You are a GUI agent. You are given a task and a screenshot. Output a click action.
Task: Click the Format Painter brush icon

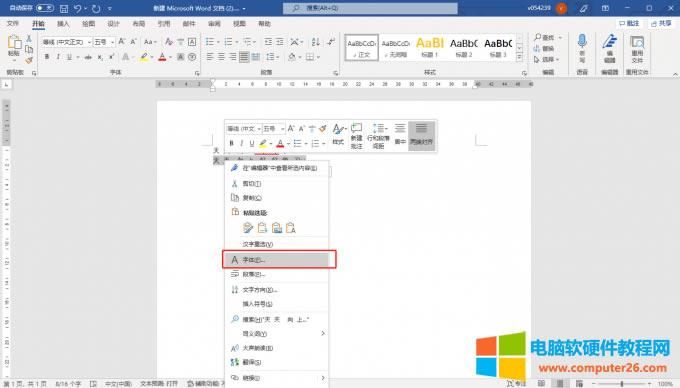[29, 61]
